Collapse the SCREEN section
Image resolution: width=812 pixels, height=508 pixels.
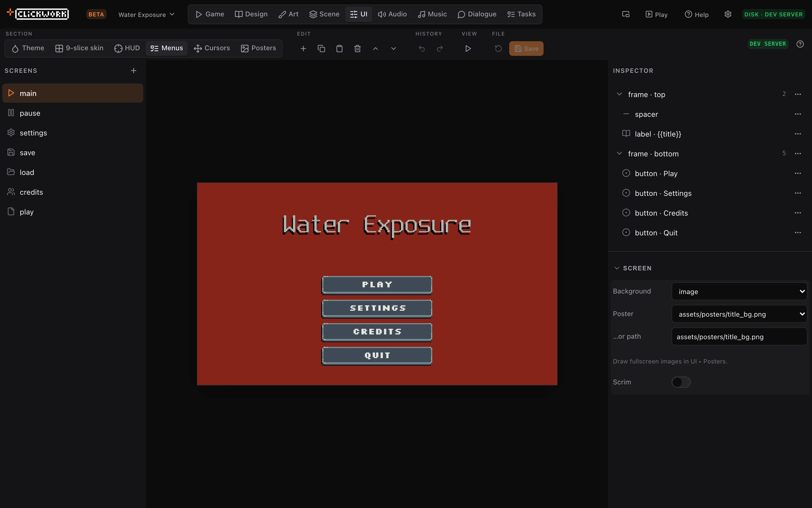point(617,268)
